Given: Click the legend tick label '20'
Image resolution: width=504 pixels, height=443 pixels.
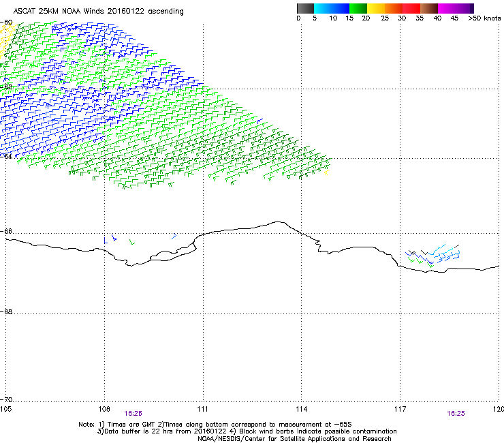Looking at the screenshot, I should [x=366, y=18].
